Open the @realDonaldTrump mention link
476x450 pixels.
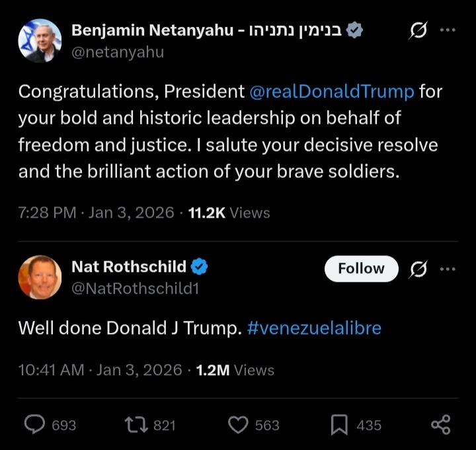[331, 91]
